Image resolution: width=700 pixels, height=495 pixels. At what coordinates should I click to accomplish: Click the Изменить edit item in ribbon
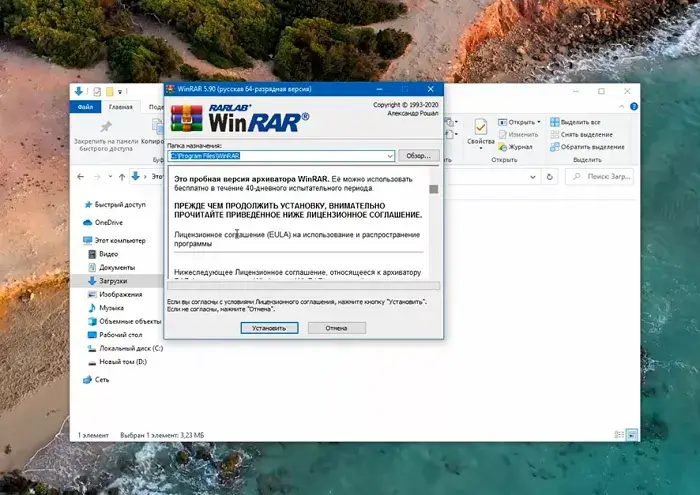(x=518, y=134)
